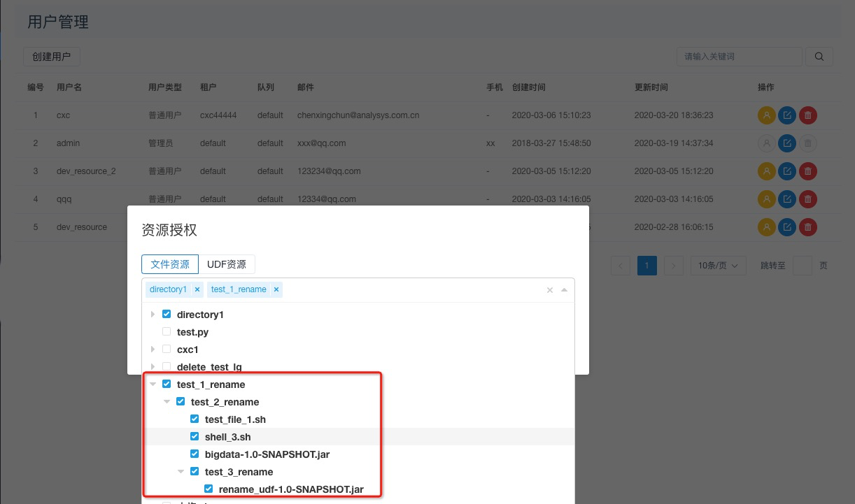The height and width of the screenshot is (504, 855).
Task: Uncheck test_2_rename checkbox
Action: [x=181, y=402]
